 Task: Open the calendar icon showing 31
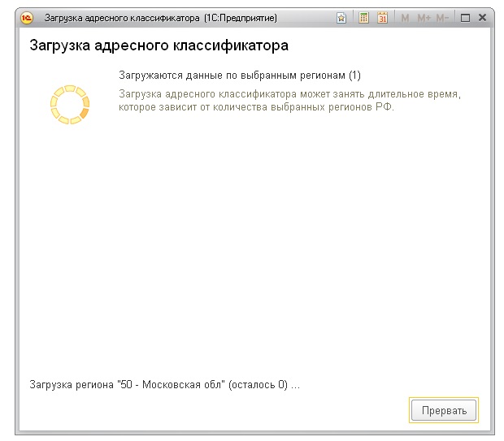click(x=382, y=18)
